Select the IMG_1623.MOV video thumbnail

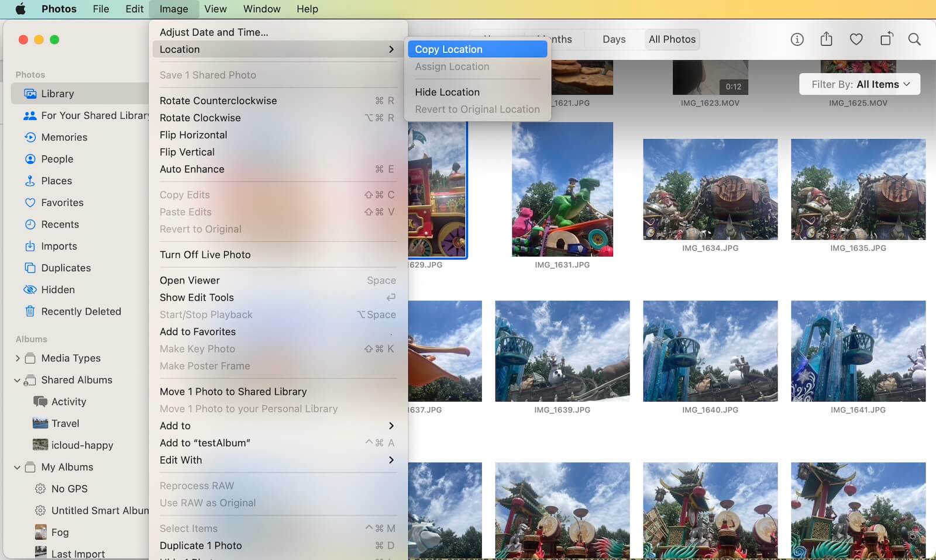(710, 77)
